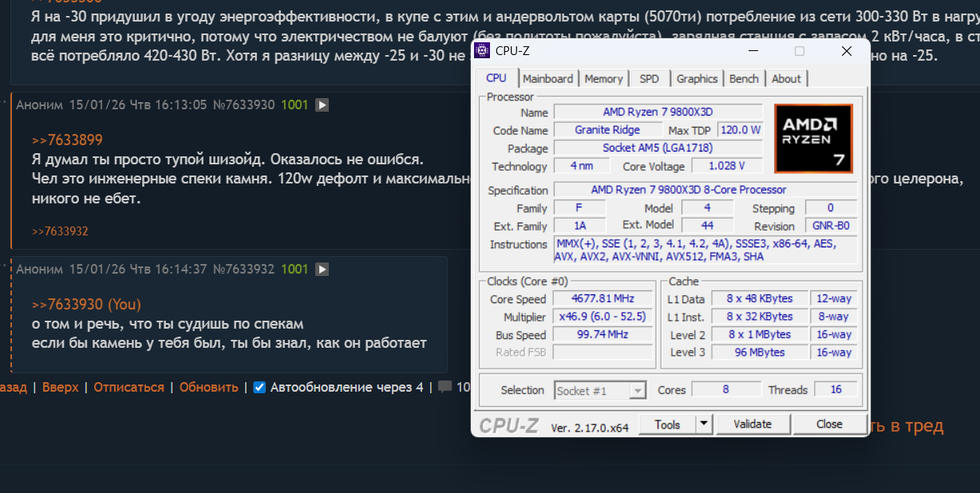
Task: Click the Threads value 16
Action: click(x=836, y=389)
